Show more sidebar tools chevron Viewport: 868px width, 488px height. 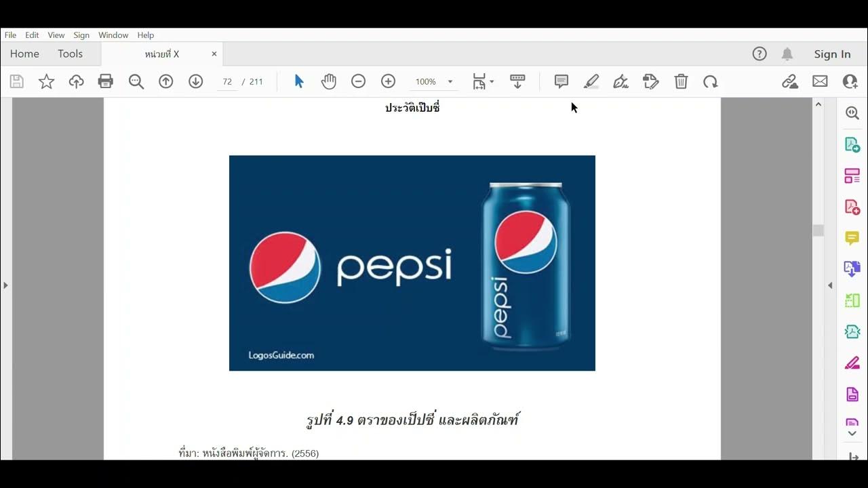852,434
